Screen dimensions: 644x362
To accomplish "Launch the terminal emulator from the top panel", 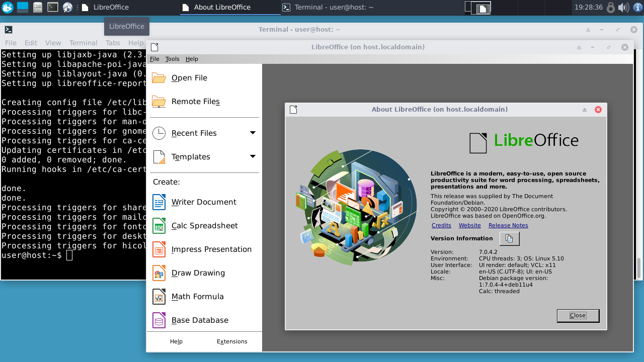I will pyautogui.click(x=53, y=7).
